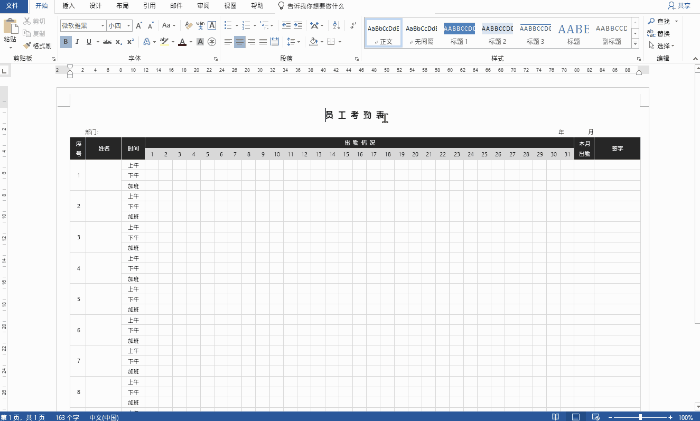Image resolution: width=700 pixels, height=421 pixels.
Task: Click the Increase Indent icon
Action: point(298,26)
